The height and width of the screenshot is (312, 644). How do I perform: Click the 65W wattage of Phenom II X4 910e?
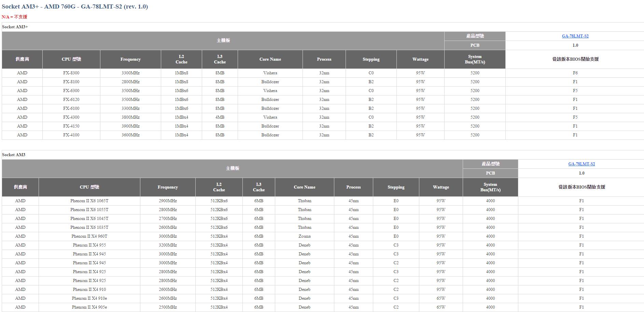[x=441, y=298]
